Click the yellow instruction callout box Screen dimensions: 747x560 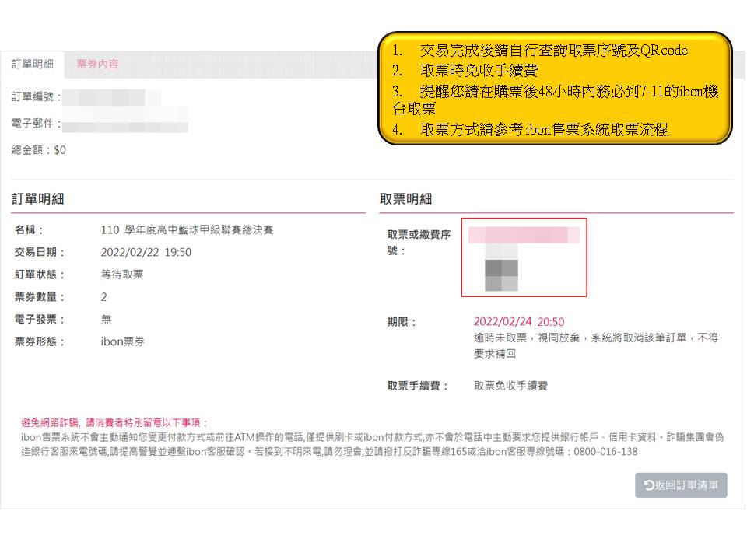tap(555, 88)
